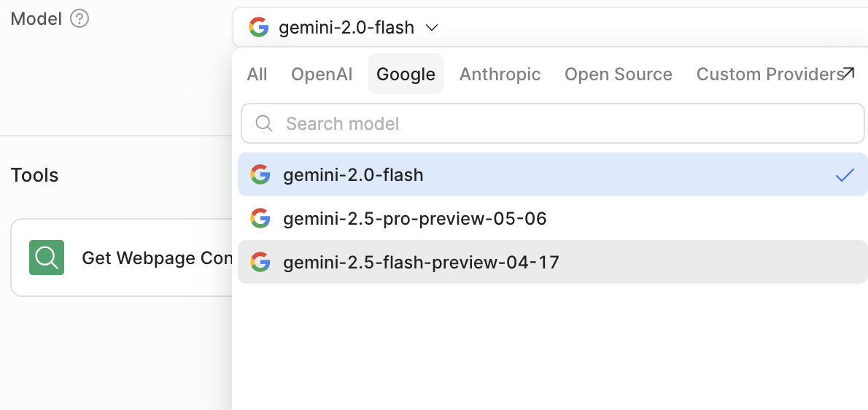Pick gemini-2.5-flash-preview-04-17 model
Image resolution: width=868 pixels, height=410 pixels.
(x=552, y=262)
